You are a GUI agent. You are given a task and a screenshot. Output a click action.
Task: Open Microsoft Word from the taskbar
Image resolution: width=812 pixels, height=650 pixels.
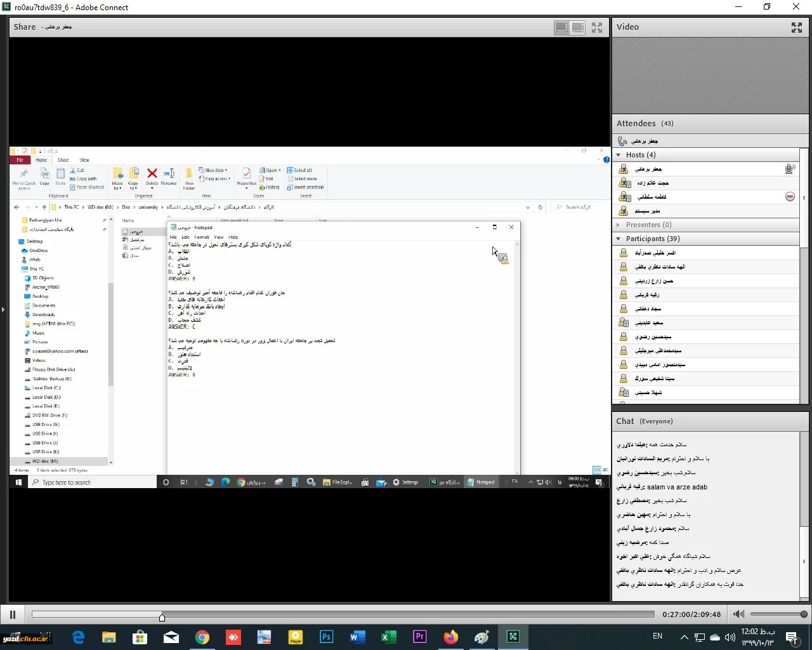point(358,637)
